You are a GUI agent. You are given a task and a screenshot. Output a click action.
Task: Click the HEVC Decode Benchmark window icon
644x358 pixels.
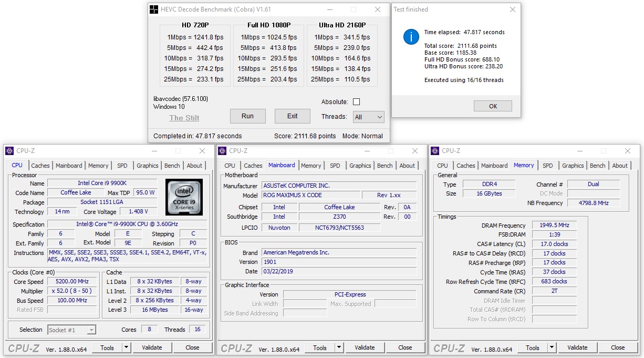(x=153, y=9)
